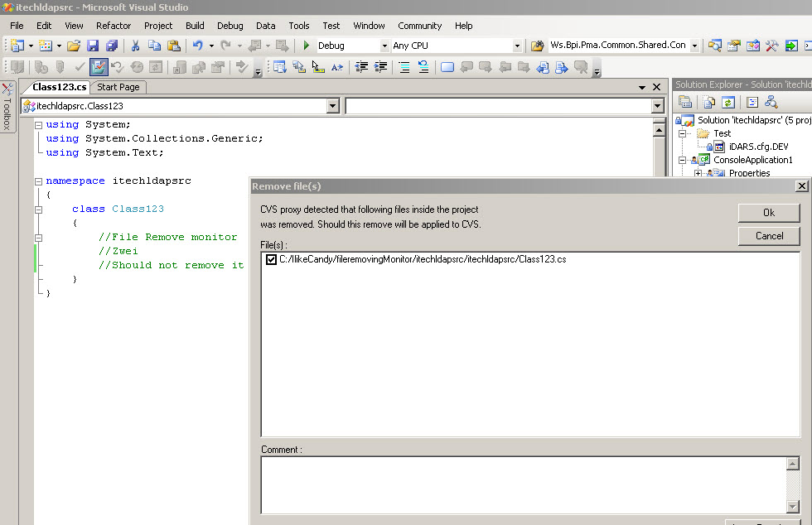Image resolution: width=812 pixels, height=525 pixels.
Task: Uncheck the Class123.cs file checkbox
Action: pos(272,260)
